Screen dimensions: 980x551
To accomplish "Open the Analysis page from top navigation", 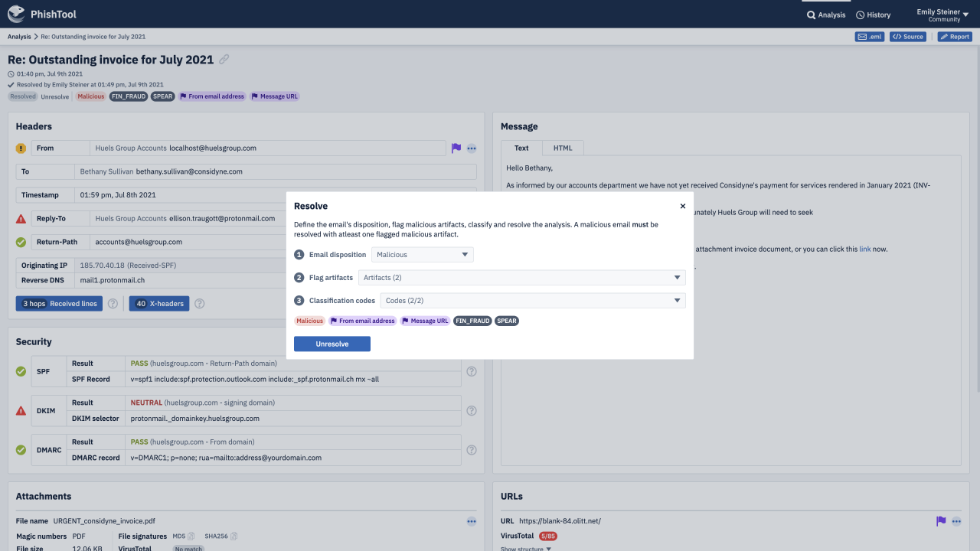I will point(826,15).
